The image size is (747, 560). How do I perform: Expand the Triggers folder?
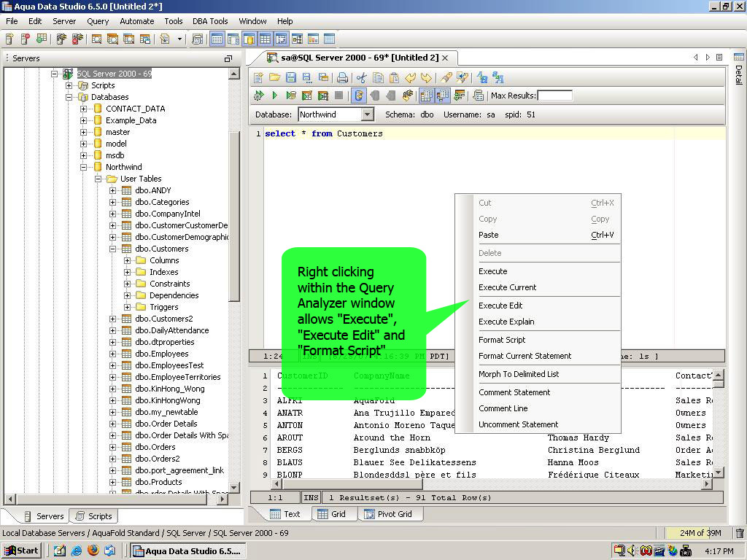[127, 307]
